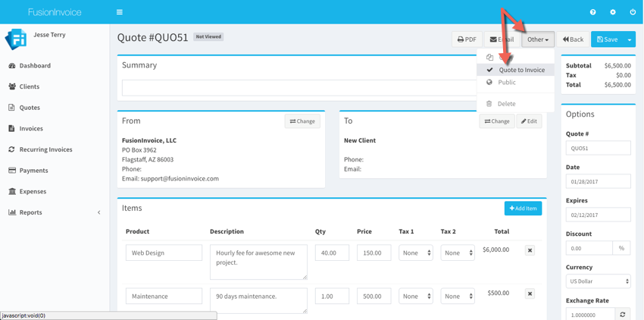Open the Save split-button arrow
Viewport: 644px width, 320px height.
[x=629, y=39]
